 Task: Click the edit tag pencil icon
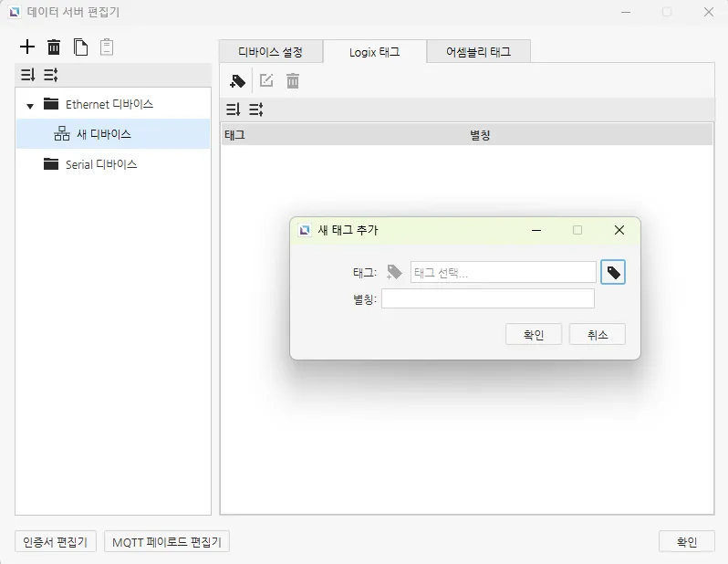tap(266, 81)
